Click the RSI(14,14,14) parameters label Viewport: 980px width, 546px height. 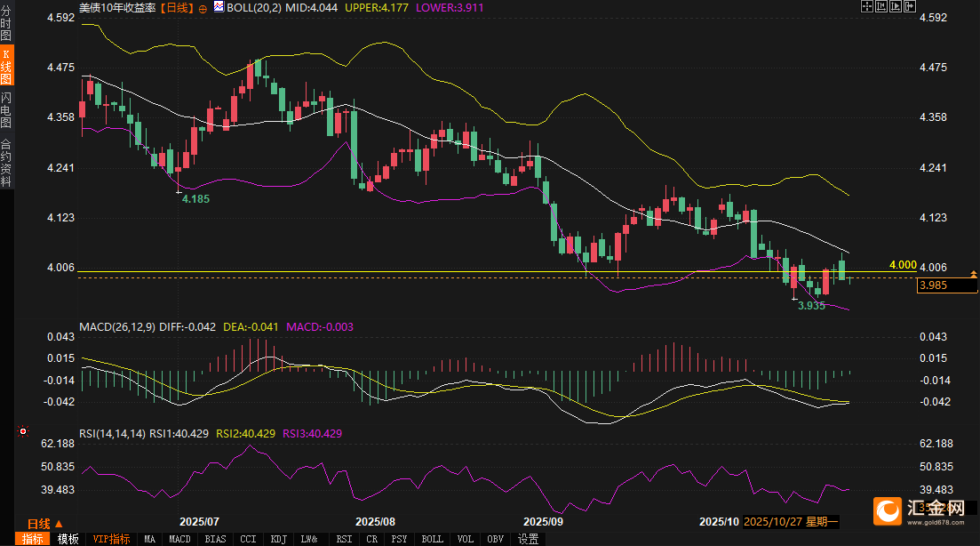(113, 433)
